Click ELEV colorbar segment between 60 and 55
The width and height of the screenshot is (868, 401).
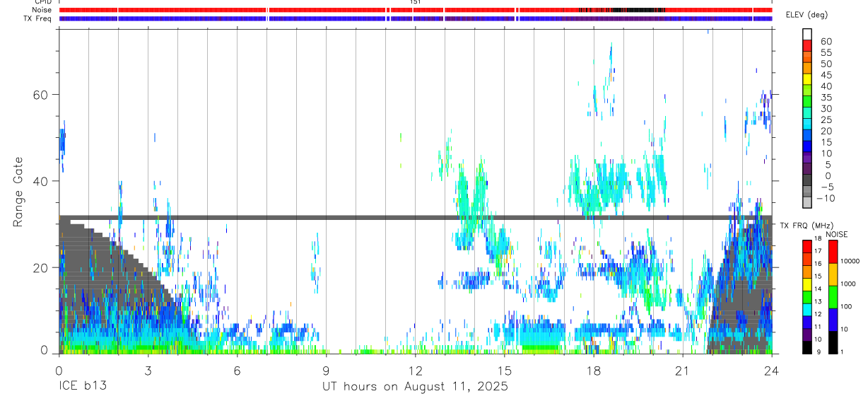(x=807, y=46)
